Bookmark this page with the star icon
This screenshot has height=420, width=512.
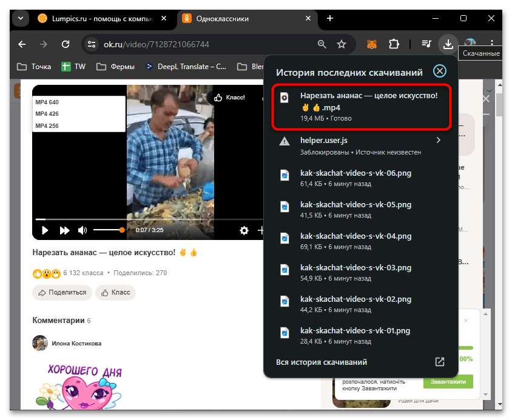(x=342, y=44)
